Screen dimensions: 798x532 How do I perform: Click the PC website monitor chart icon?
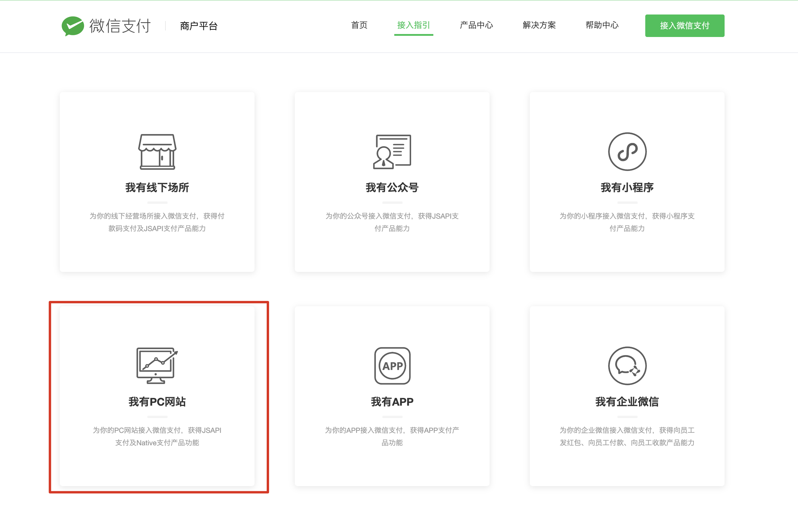(x=157, y=365)
